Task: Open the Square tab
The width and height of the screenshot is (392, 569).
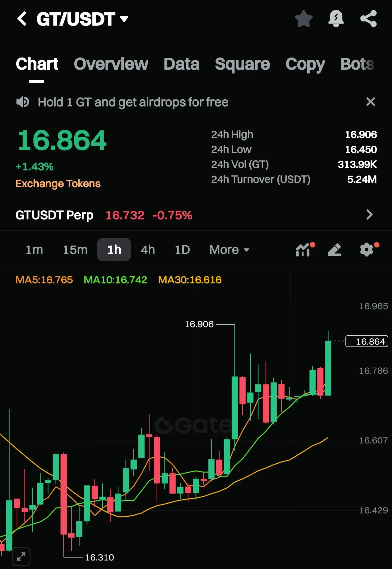Action: click(242, 65)
